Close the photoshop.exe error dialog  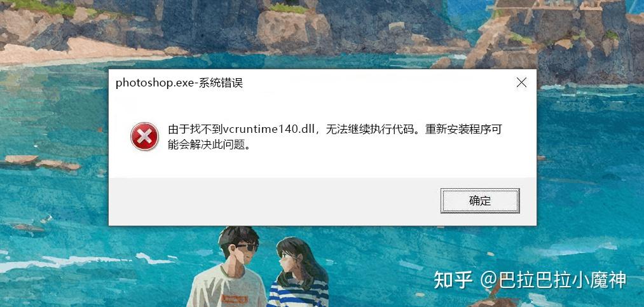pos(521,83)
